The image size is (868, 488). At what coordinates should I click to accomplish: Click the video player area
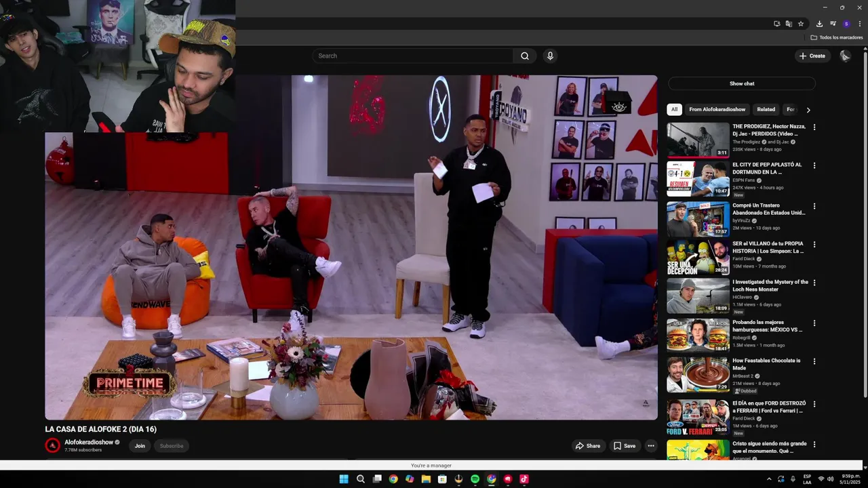coord(351,247)
